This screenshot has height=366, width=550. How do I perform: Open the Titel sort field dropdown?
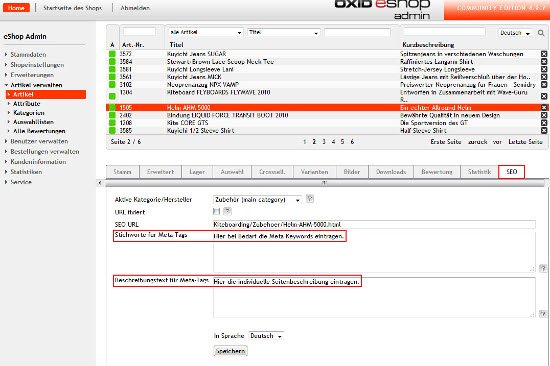[284, 32]
